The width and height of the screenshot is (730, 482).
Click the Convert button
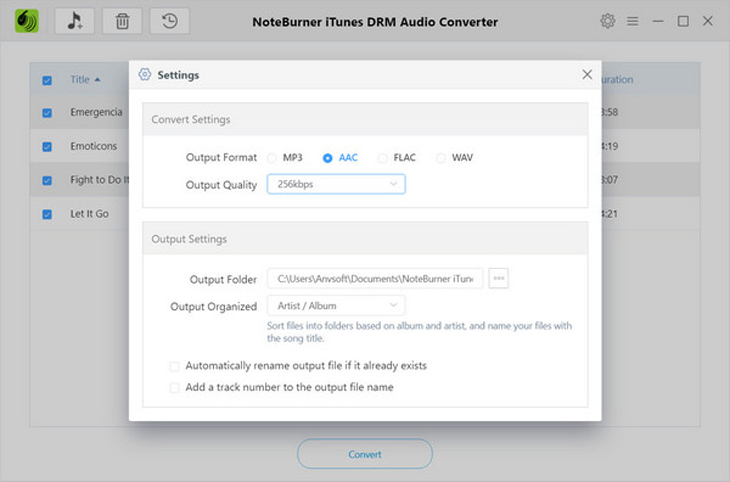(x=365, y=454)
